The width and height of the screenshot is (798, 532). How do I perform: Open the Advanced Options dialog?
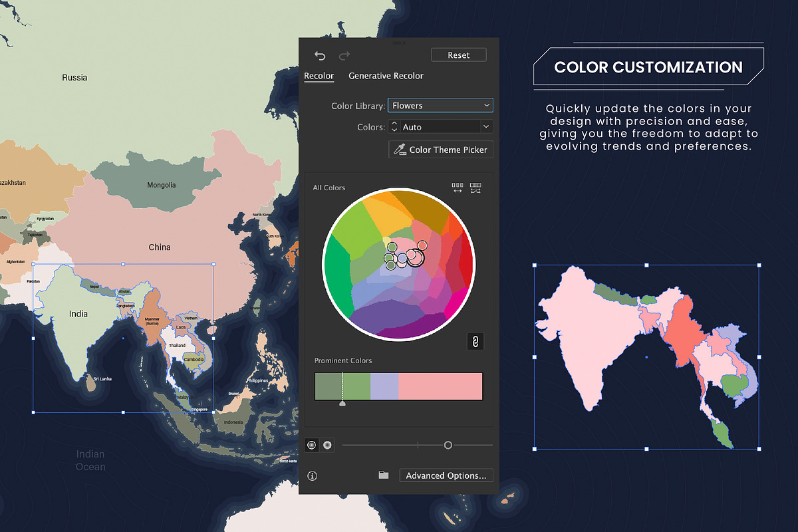pyautogui.click(x=446, y=475)
